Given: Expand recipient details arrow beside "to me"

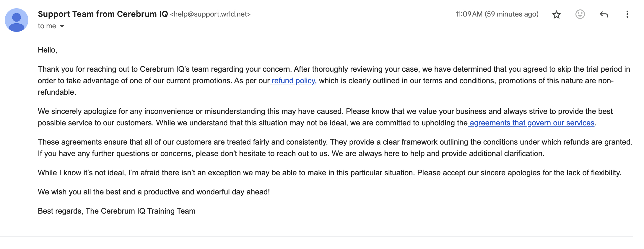Looking at the screenshot, I should coord(62,26).
